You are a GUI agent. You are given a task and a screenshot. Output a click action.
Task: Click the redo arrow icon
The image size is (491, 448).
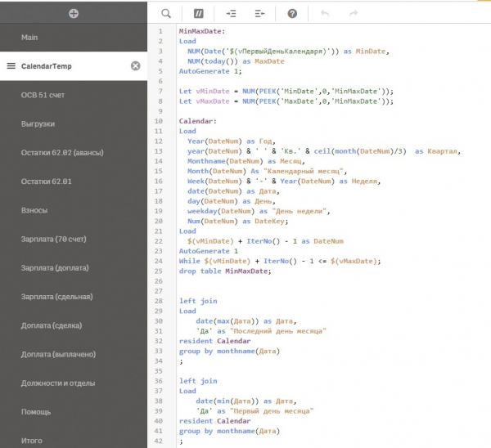354,13
